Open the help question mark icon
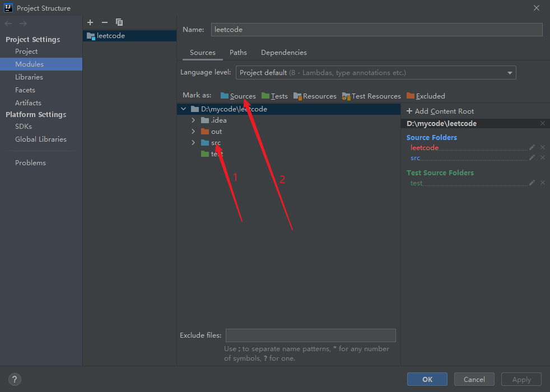This screenshot has height=392, width=550. pyautogui.click(x=15, y=379)
